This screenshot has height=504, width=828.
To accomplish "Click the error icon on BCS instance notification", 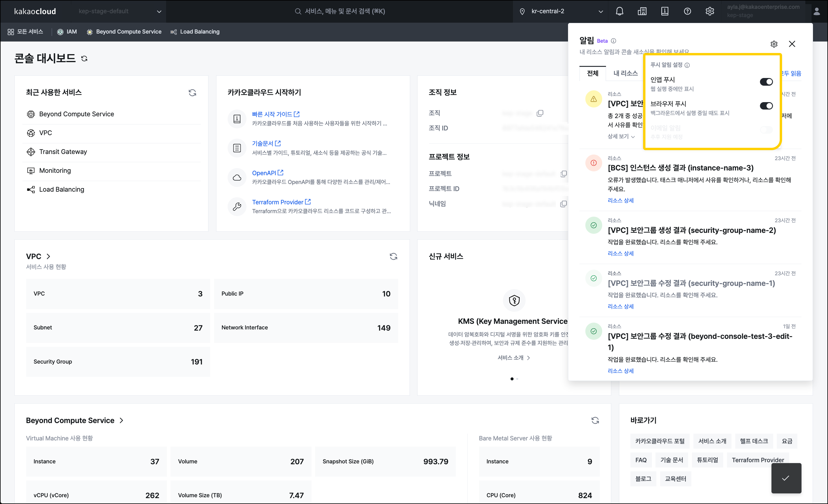I will click(x=594, y=163).
